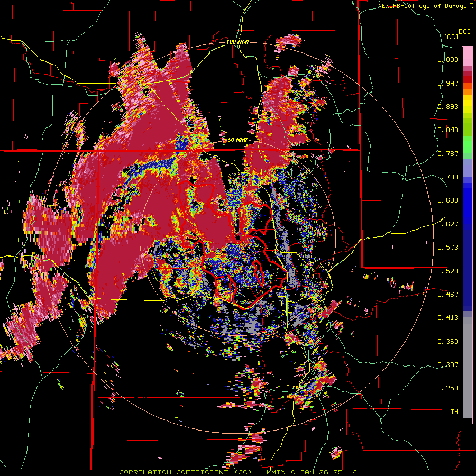476x476 pixels.
Task: Click the 0.467 legend value
Action: [x=448, y=294]
